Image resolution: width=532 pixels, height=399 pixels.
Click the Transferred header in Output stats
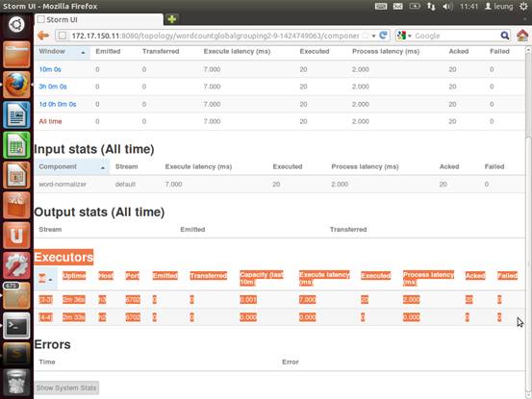click(x=348, y=230)
